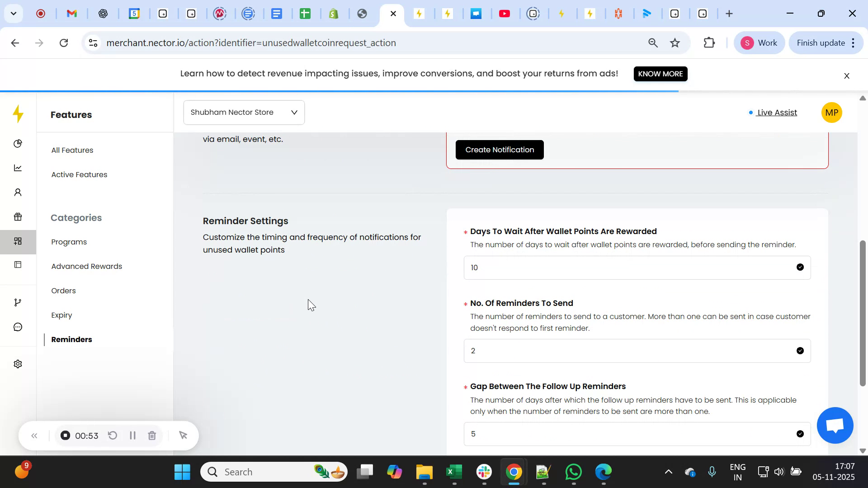This screenshot has height=488, width=868.
Task: Select the line chart reports icon
Action: (18, 168)
